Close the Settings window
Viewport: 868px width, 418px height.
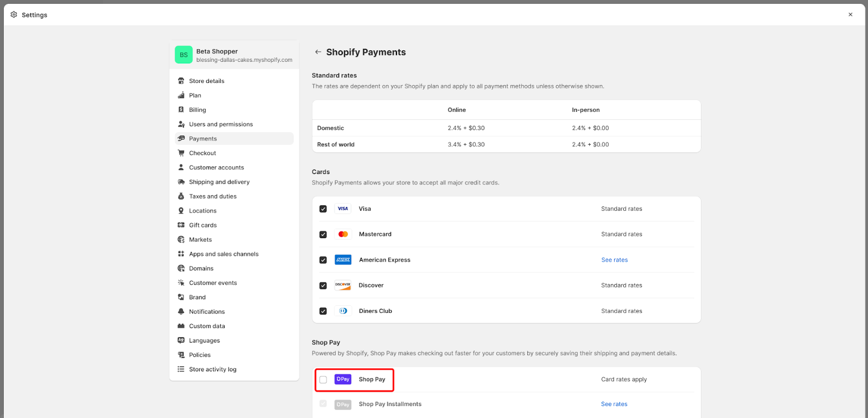tap(850, 15)
